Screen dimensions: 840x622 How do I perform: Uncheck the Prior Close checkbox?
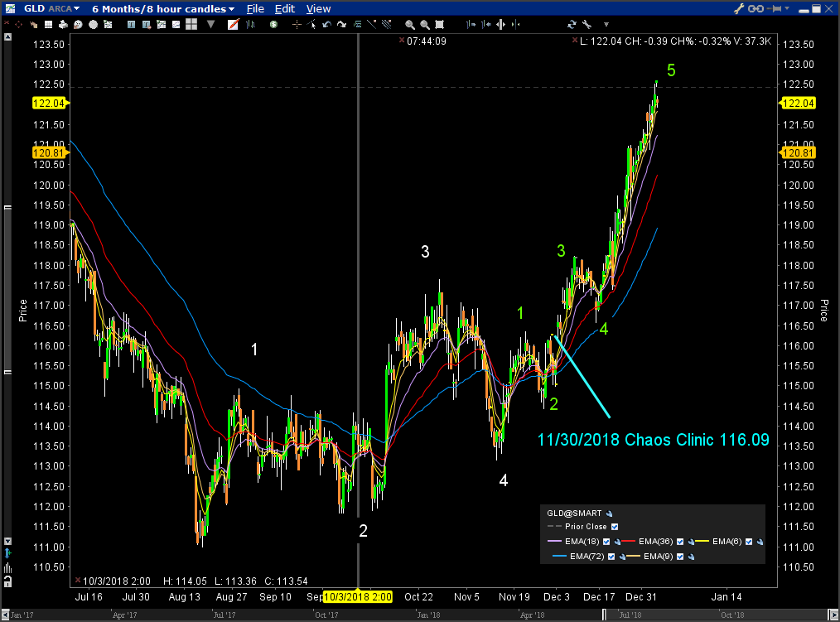click(x=615, y=527)
